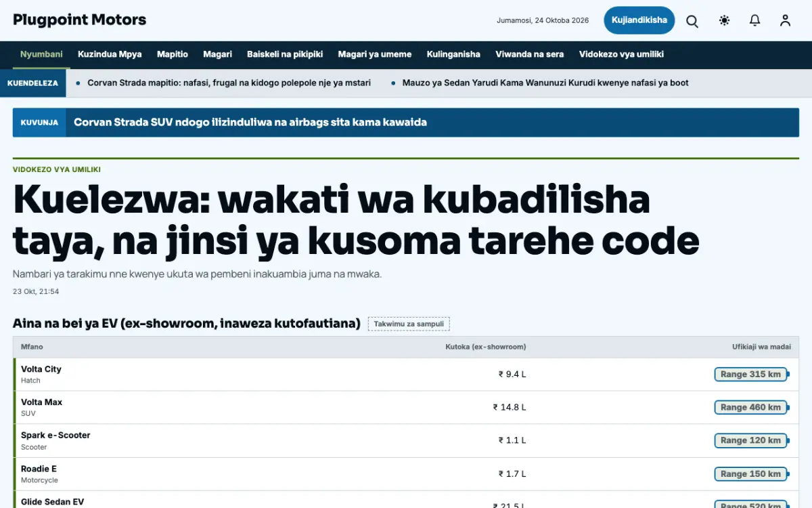Go to Plugpoint Motors home logo
812x508 pixels.
click(80, 20)
